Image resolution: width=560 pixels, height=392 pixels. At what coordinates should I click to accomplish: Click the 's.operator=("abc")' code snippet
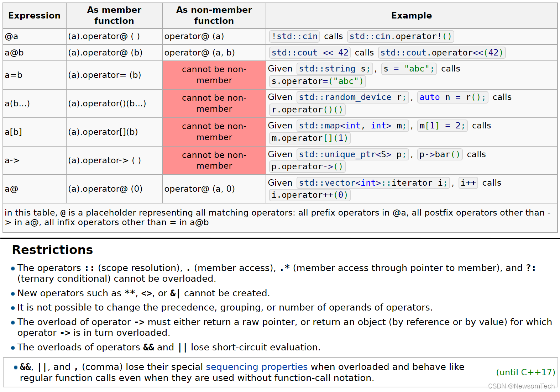(318, 81)
